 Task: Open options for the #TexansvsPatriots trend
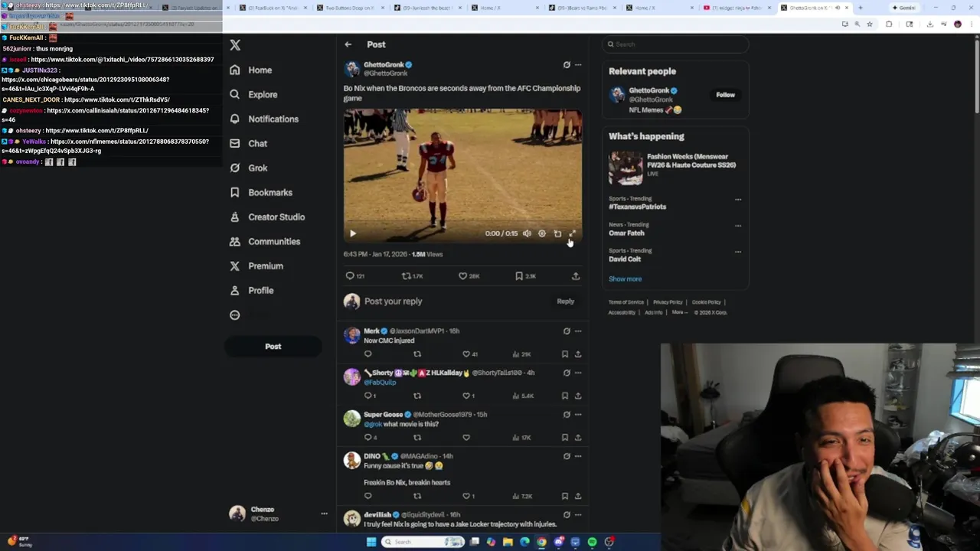pyautogui.click(x=738, y=200)
